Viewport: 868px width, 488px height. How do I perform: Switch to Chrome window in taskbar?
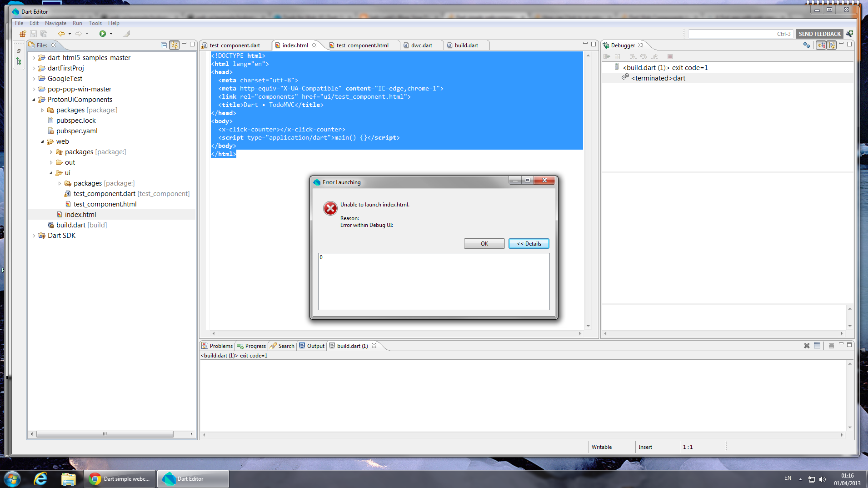(120, 479)
